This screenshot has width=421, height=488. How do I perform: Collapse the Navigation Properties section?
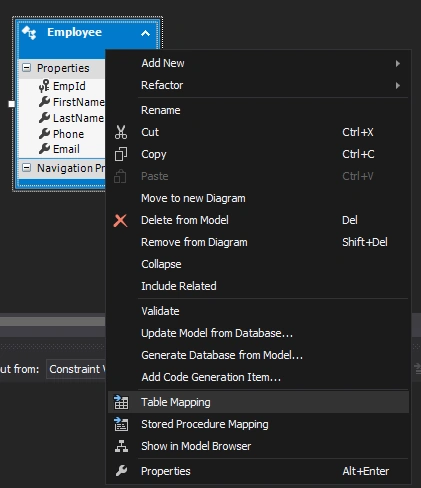[x=26, y=167]
